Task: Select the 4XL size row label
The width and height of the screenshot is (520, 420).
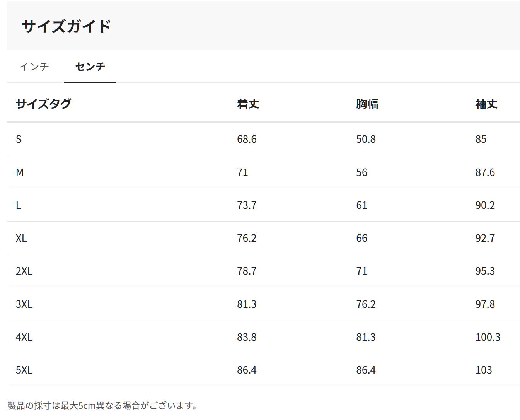Action: pos(24,337)
